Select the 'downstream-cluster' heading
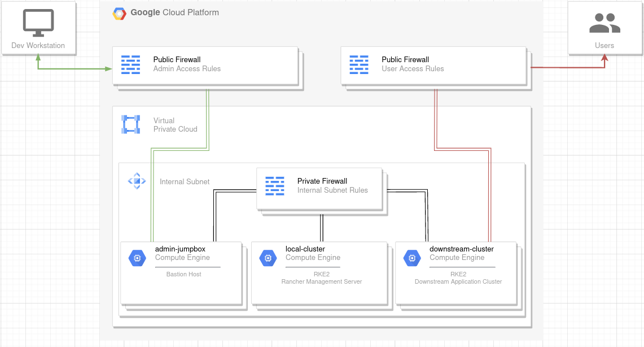The image size is (644, 347). [x=462, y=249]
